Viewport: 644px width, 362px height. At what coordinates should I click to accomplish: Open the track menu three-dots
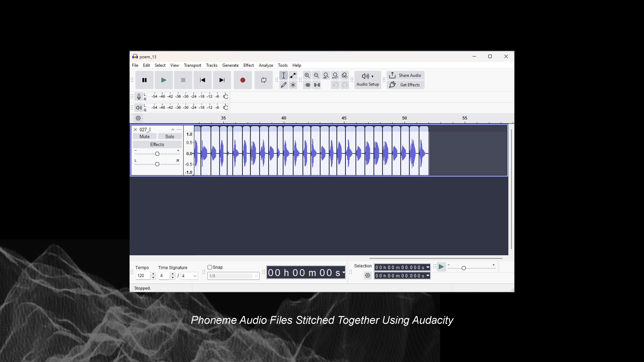pyautogui.click(x=179, y=129)
